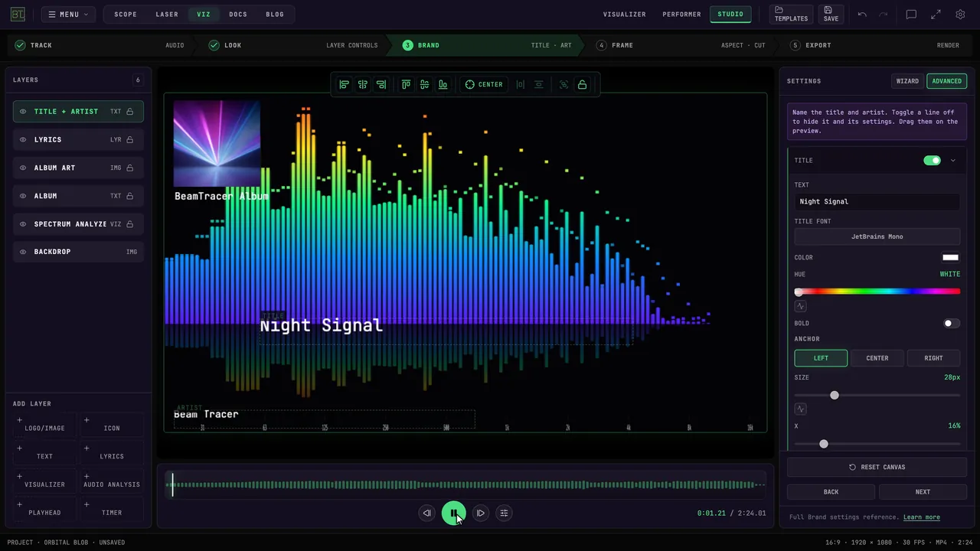This screenshot has height=551, width=980.
Task: Open playback options sliders icon
Action: (x=504, y=513)
